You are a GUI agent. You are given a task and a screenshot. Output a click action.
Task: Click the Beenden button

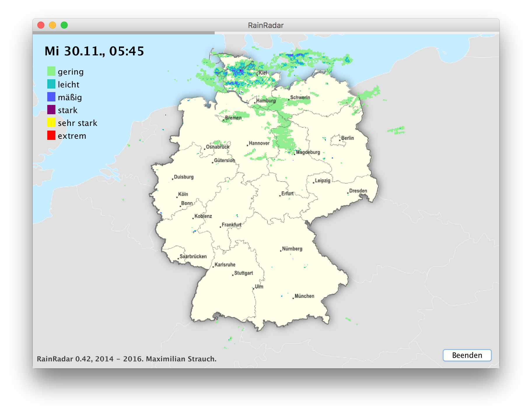point(467,355)
